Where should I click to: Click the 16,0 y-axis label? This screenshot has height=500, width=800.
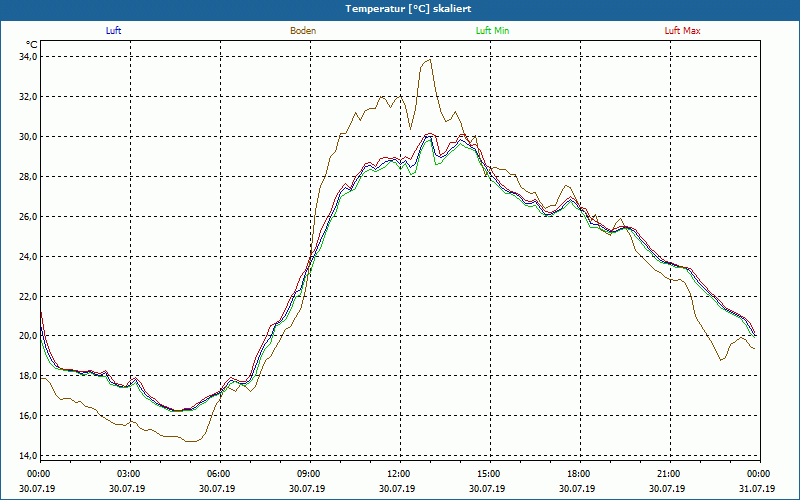pos(26,416)
